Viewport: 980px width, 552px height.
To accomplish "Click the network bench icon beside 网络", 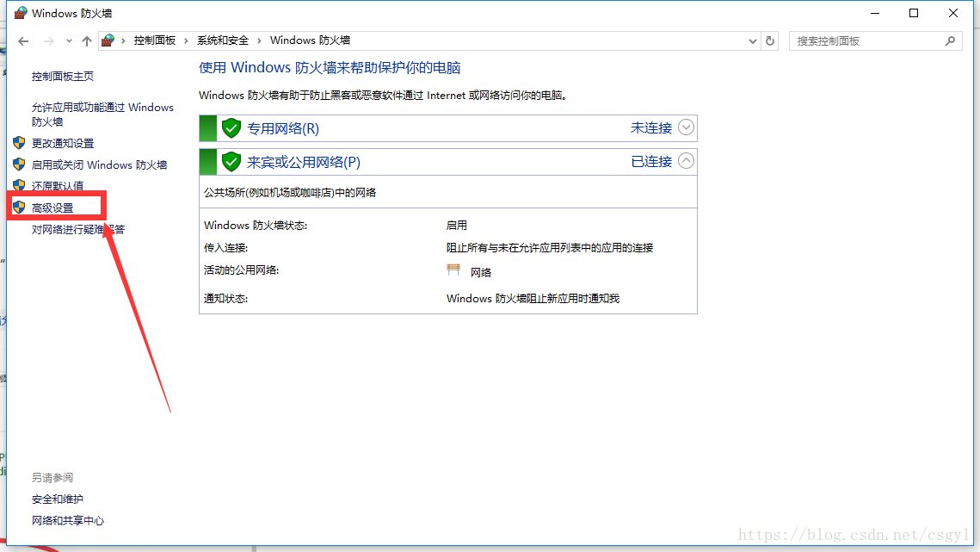I will pos(453,270).
